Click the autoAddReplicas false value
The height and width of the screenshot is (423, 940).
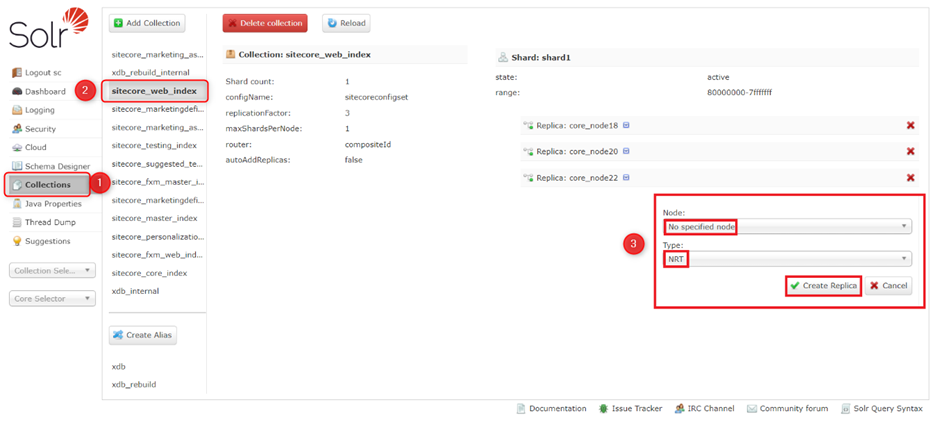[x=354, y=160]
